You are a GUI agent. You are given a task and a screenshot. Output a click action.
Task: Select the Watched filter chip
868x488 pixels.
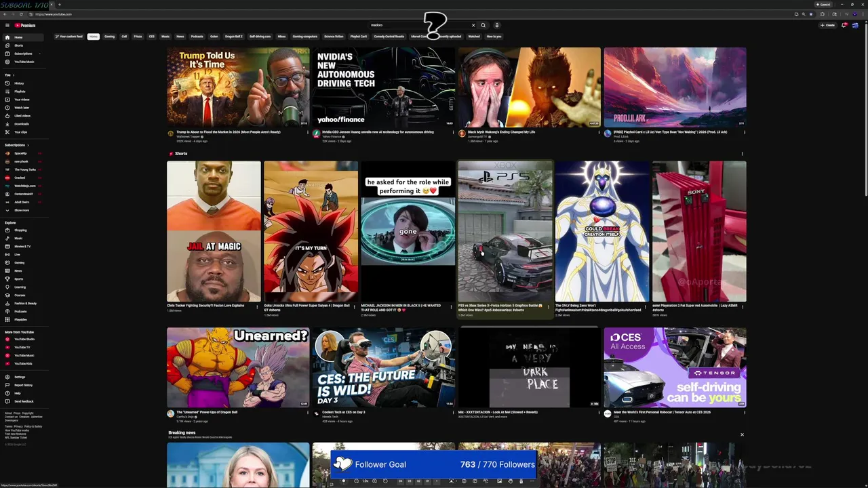(x=474, y=37)
